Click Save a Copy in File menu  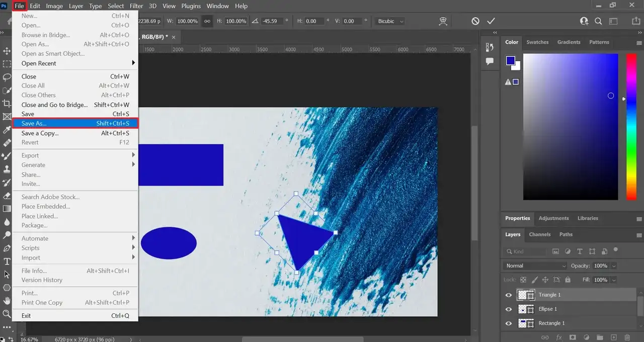(x=40, y=133)
